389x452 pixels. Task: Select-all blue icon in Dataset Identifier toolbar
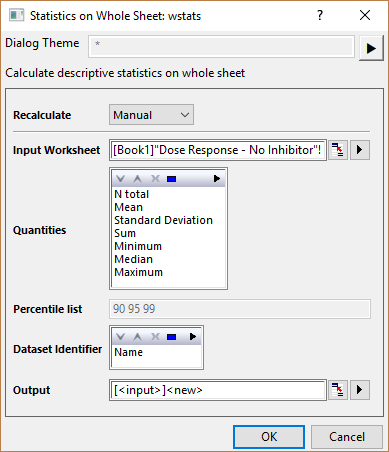pos(172,337)
